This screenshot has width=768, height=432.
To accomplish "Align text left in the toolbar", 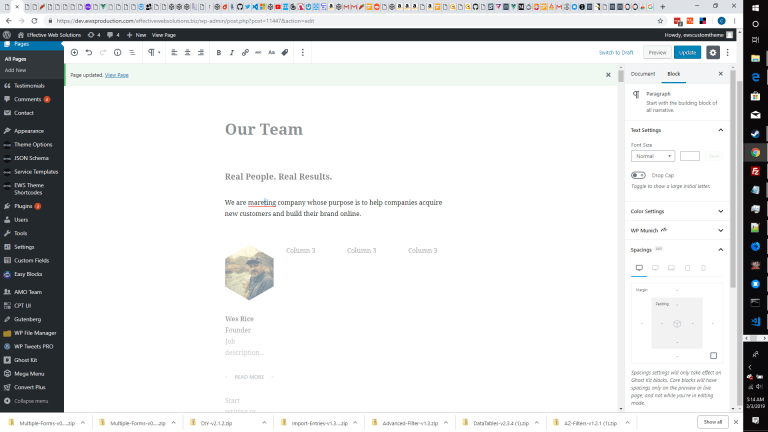I will (174, 52).
